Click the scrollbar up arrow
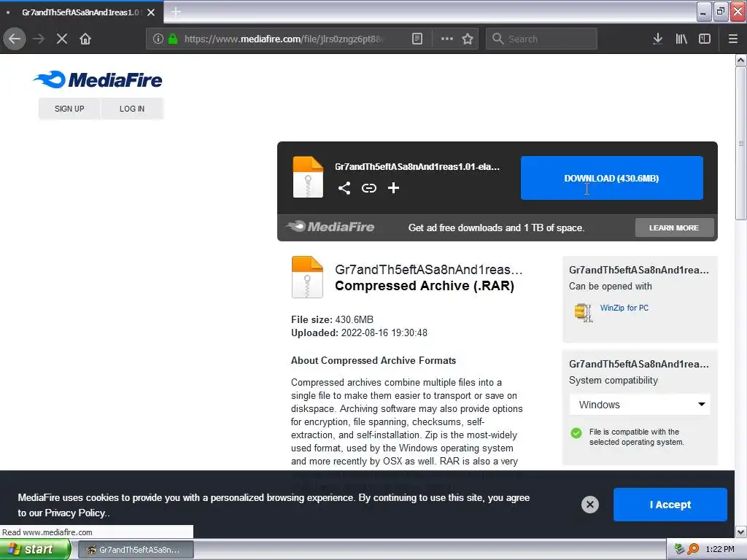 [x=741, y=60]
